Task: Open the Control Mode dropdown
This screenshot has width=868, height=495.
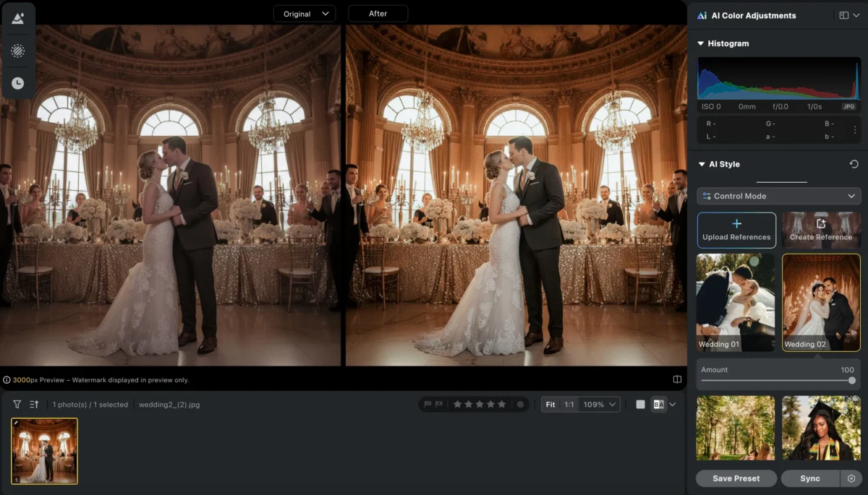Action: [778, 196]
